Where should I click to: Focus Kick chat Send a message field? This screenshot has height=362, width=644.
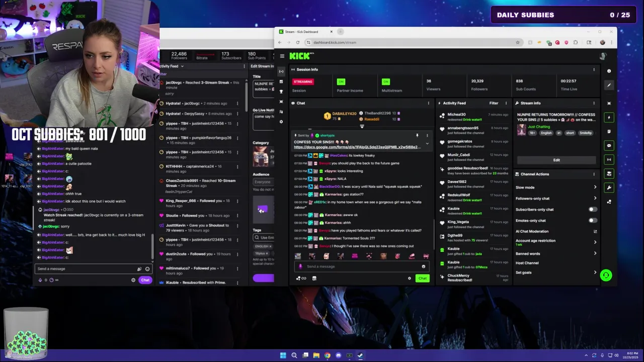click(x=361, y=266)
